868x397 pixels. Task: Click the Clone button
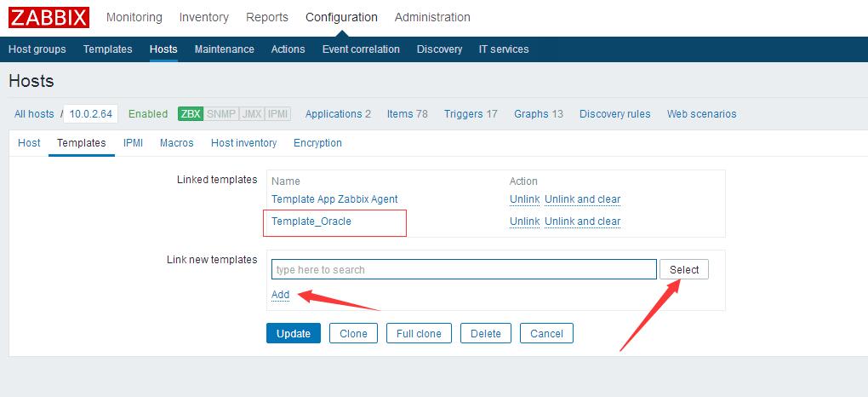click(353, 333)
